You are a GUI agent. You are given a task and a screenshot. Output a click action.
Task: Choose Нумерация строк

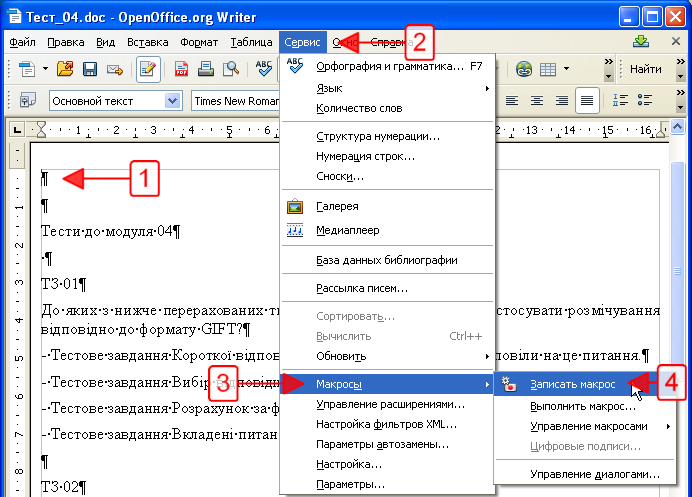[387, 156]
